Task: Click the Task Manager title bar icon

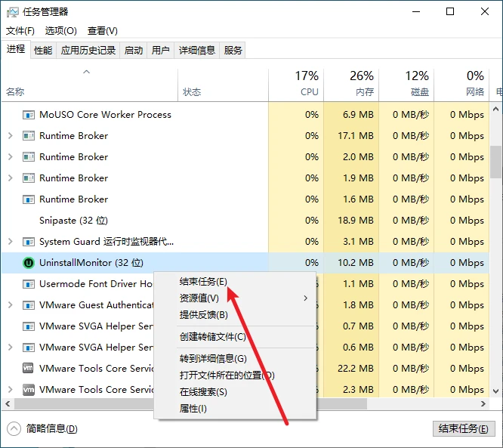Action: tap(13, 12)
